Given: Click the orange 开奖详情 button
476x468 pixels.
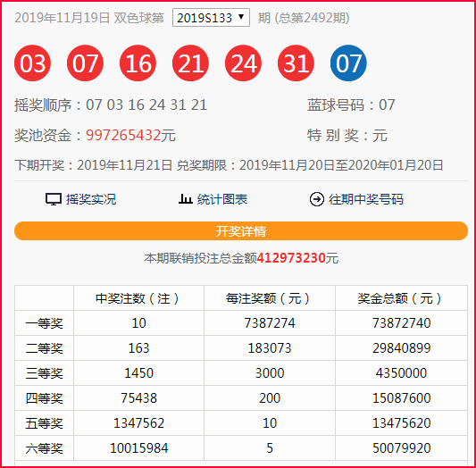Looking at the screenshot, I should point(241,231).
